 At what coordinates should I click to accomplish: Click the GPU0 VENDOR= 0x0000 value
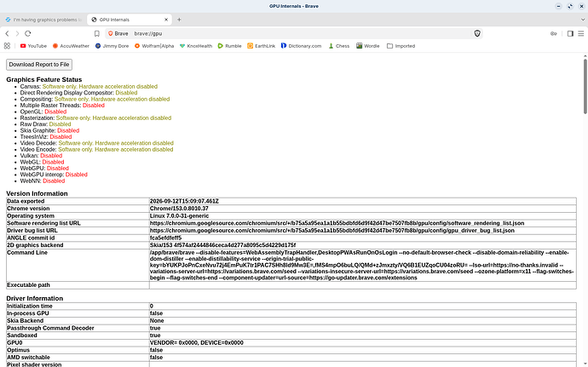tap(197, 342)
